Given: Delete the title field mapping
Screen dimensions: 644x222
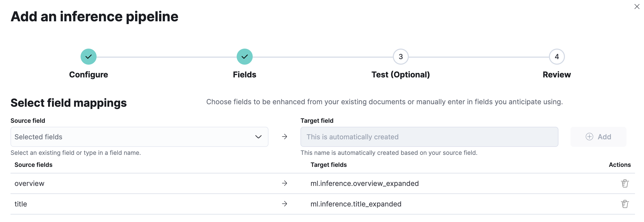Looking at the screenshot, I should click(625, 204).
